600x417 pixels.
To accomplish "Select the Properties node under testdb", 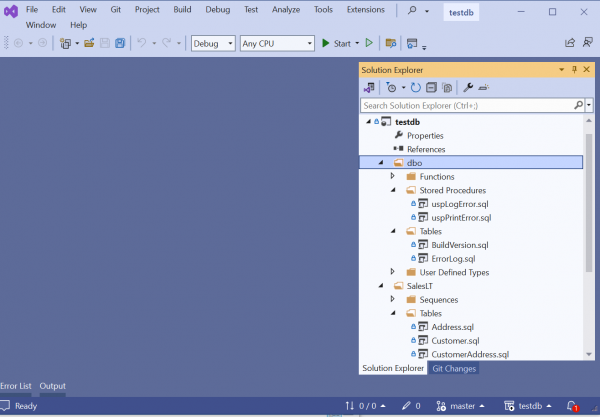I will point(425,135).
